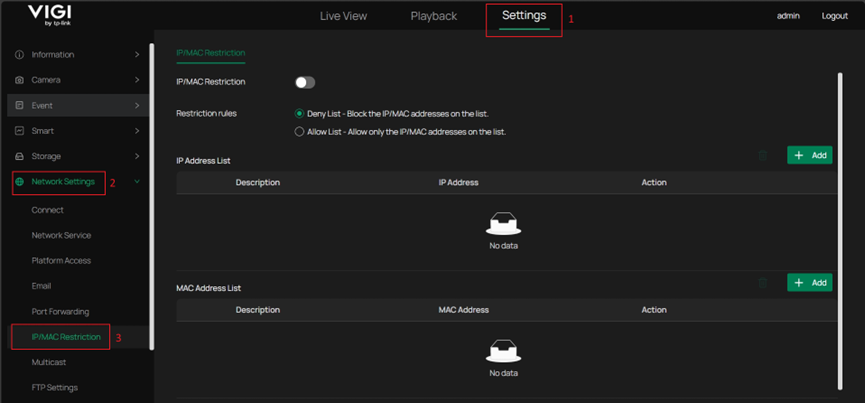Screen dimensions: 865x403
Task: Click trash icon above the MAC Address List
Action: pos(763,283)
